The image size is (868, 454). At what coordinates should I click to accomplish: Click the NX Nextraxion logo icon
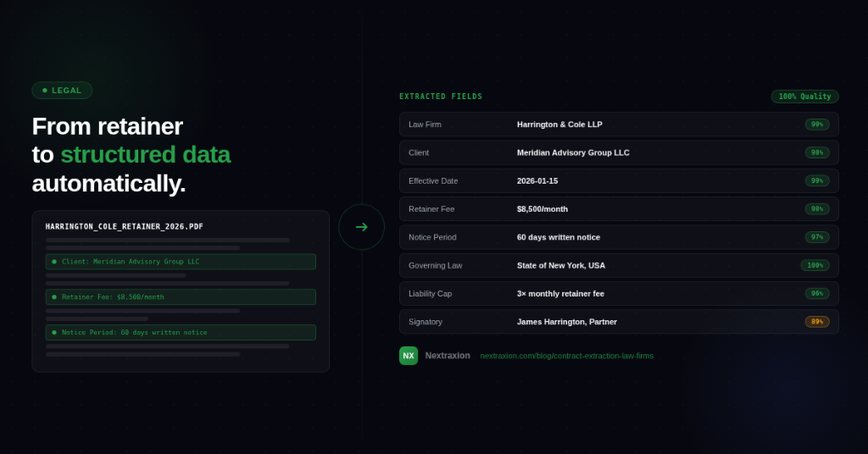pos(409,356)
